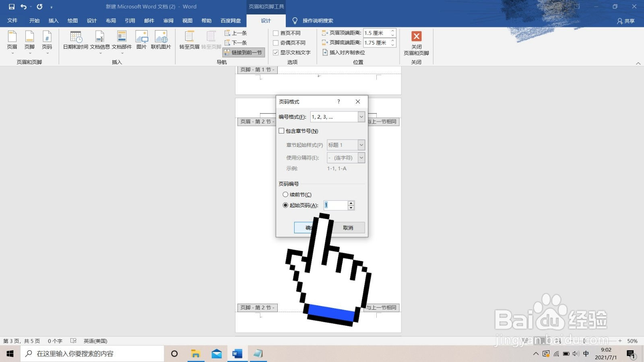Viewport: 644px width, 362px height.
Task: Increase 页眉顶端距离 spinner value
Action: pos(393,31)
